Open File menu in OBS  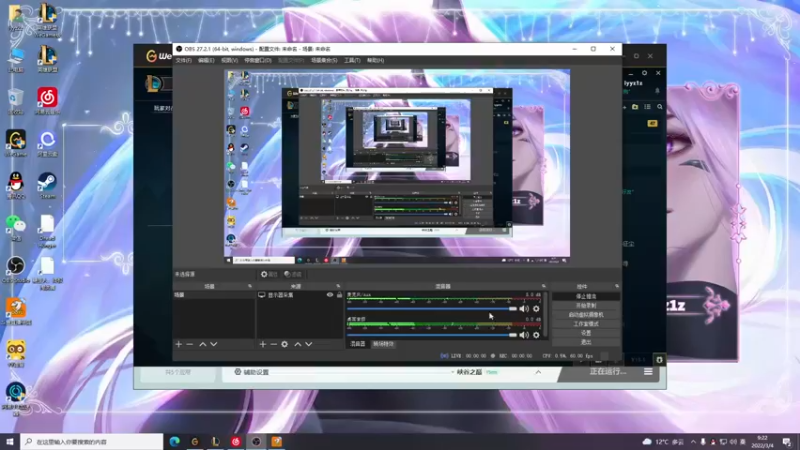(184, 60)
